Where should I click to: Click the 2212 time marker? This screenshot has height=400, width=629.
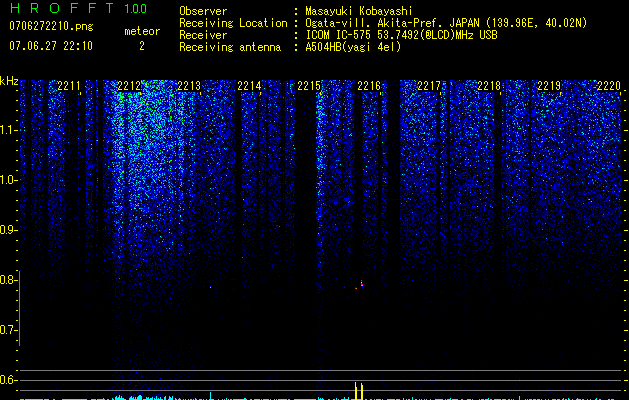coord(129,85)
